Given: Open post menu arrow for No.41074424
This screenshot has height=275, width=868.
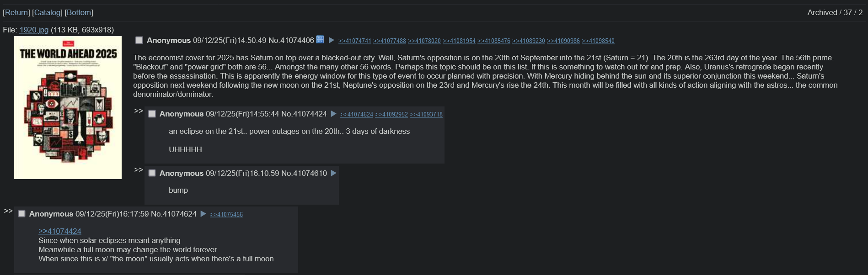Looking at the screenshot, I should click(333, 114).
